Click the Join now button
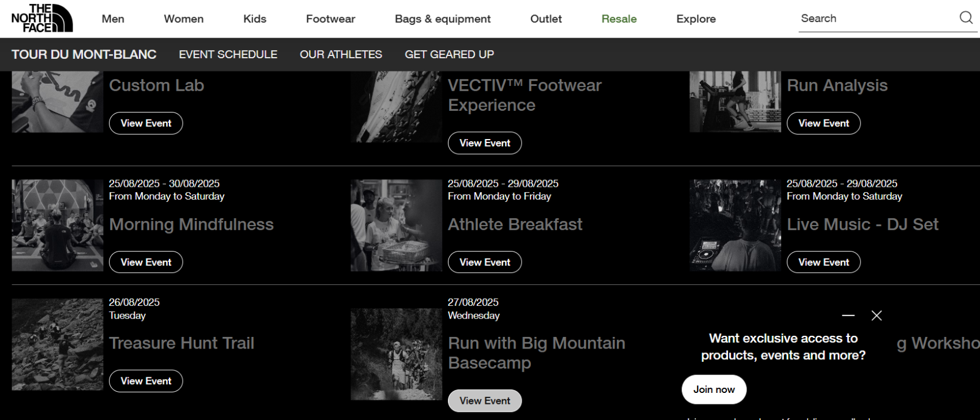Viewport: 980px width, 420px height. click(714, 389)
